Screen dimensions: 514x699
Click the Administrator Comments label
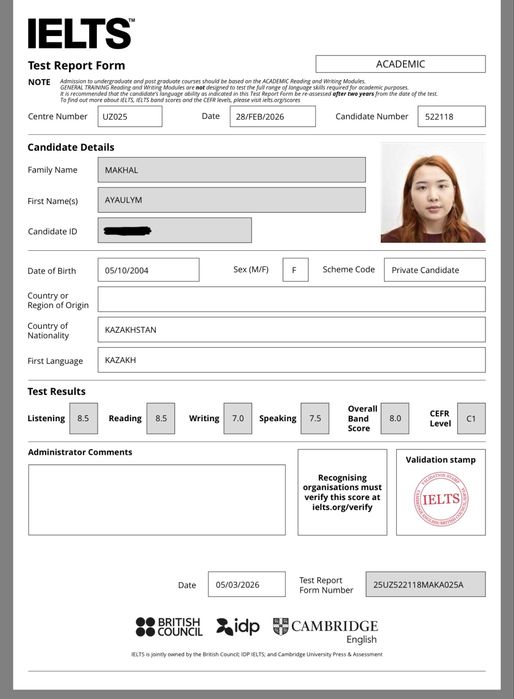[x=80, y=452]
